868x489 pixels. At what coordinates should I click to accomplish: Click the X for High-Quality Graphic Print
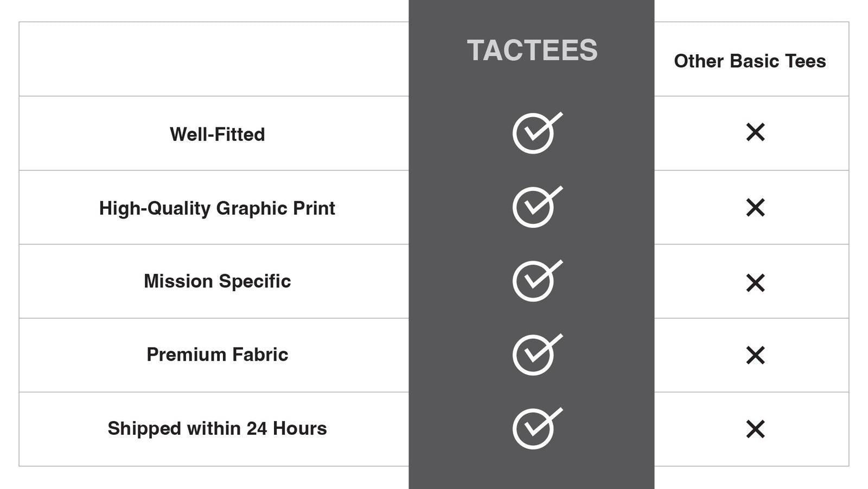coord(755,207)
